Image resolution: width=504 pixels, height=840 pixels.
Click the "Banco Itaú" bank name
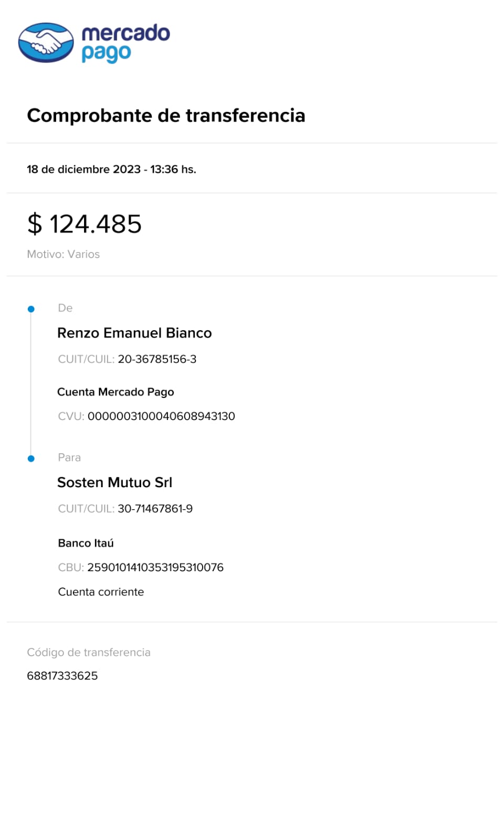coord(86,543)
